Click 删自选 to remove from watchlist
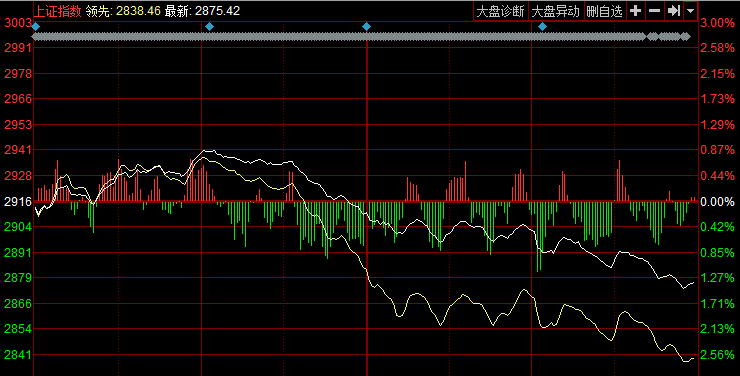Viewport: 740px width, 376px height. pyautogui.click(x=605, y=11)
